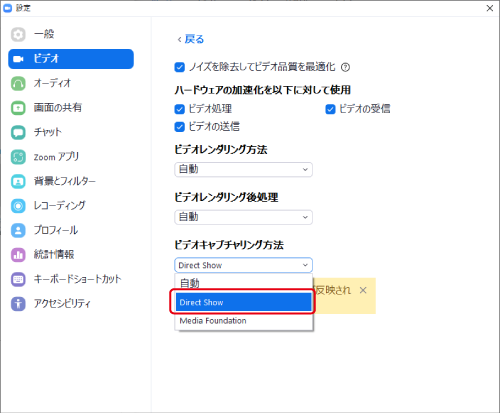The image size is (500, 413).
Task: Open 画面の共有 screen share icon
Action: [x=18, y=108]
